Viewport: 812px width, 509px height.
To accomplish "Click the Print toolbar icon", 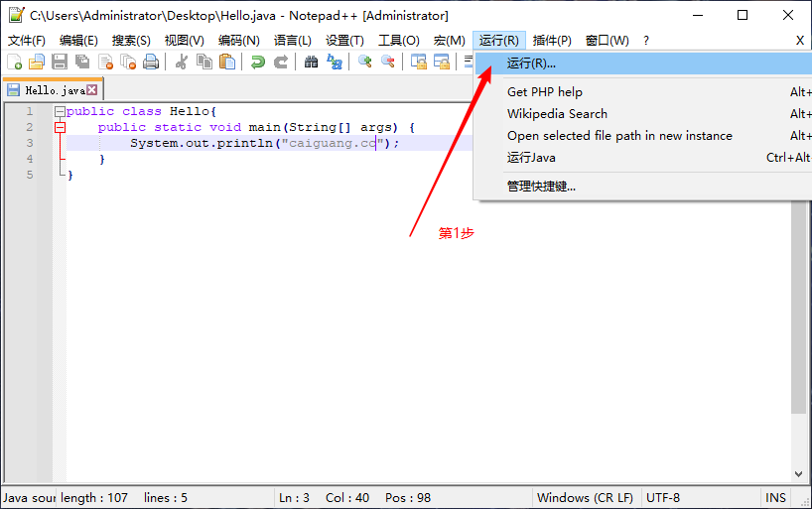I will point(151,62).
